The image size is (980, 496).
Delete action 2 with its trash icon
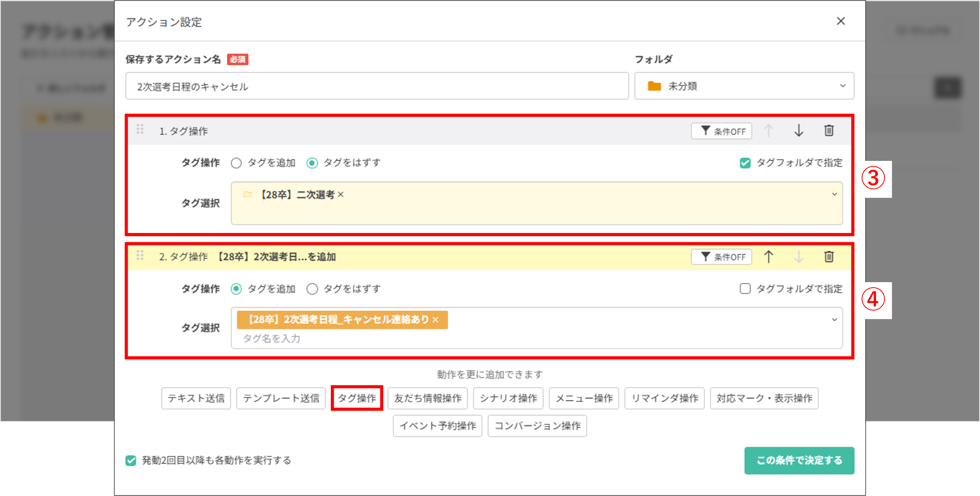point(829,257)
